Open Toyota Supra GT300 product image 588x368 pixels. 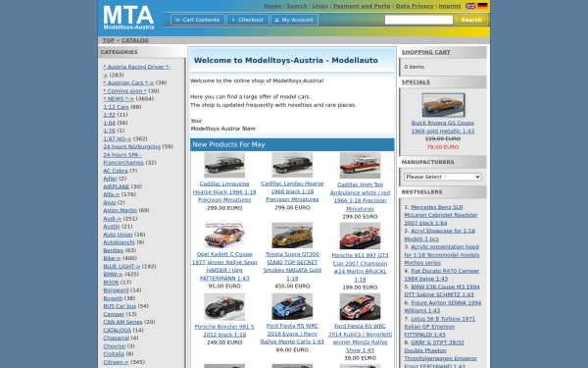click(x=292, y=236)
